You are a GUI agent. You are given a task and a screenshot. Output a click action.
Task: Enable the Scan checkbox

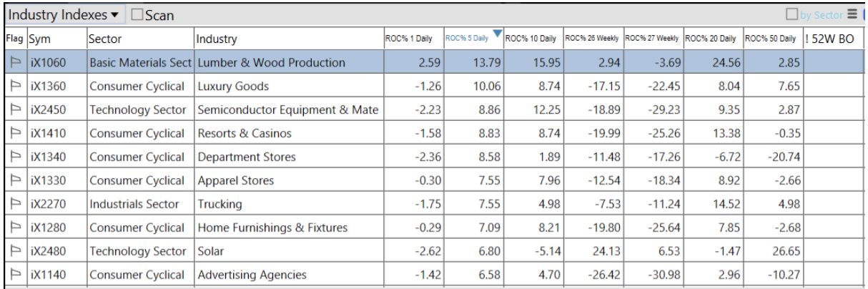pyautogui.click(x=138, y=15)
